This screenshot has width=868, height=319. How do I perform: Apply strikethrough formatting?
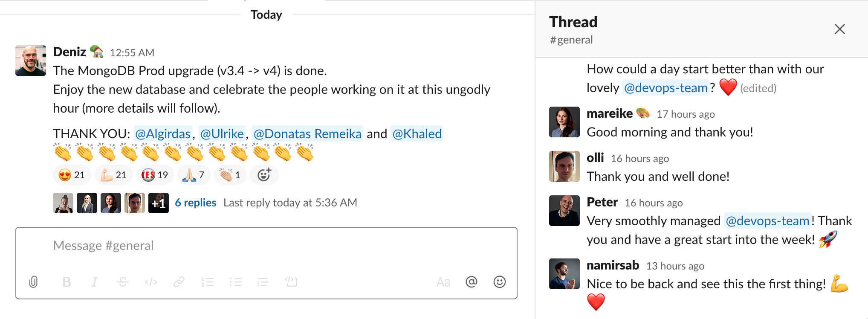coord(123,282)
